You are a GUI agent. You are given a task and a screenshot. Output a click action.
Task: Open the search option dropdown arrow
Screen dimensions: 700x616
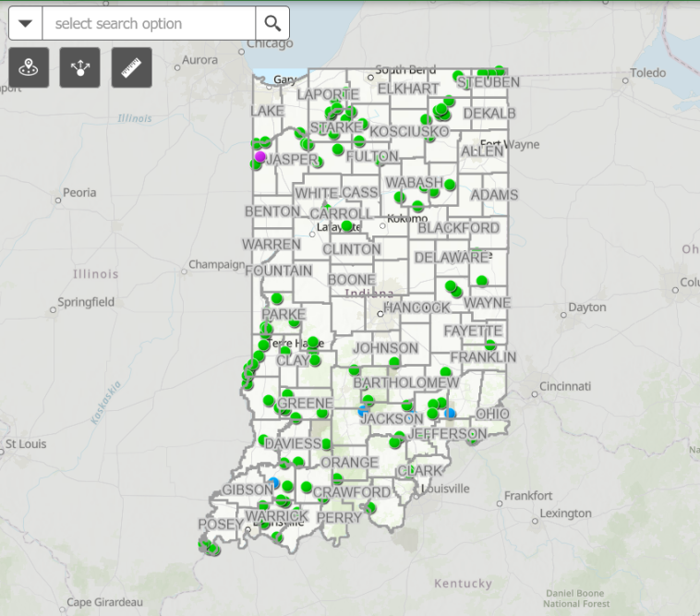(26, 23)
